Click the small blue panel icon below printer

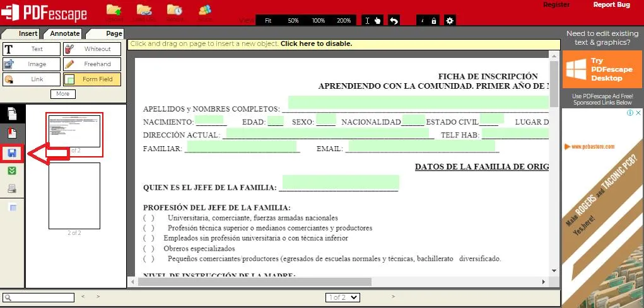13,208
